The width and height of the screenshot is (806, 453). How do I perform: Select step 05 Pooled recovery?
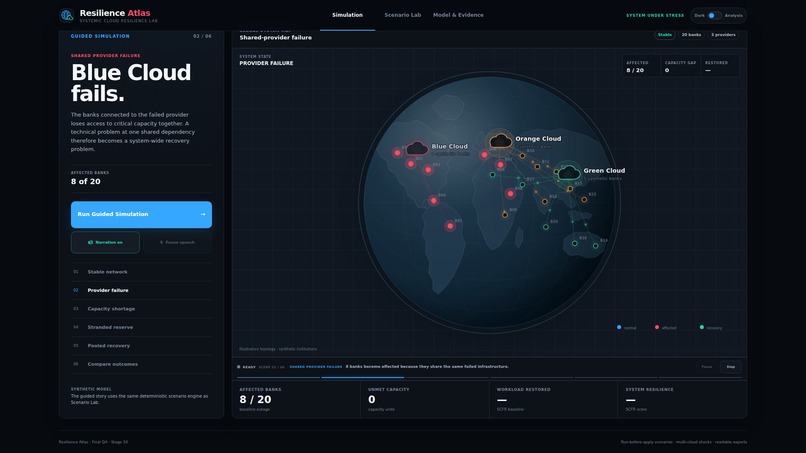point(141,346)
